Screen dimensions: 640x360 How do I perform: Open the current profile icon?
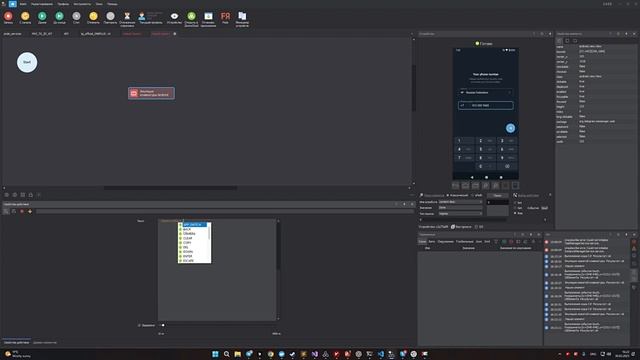142,16
